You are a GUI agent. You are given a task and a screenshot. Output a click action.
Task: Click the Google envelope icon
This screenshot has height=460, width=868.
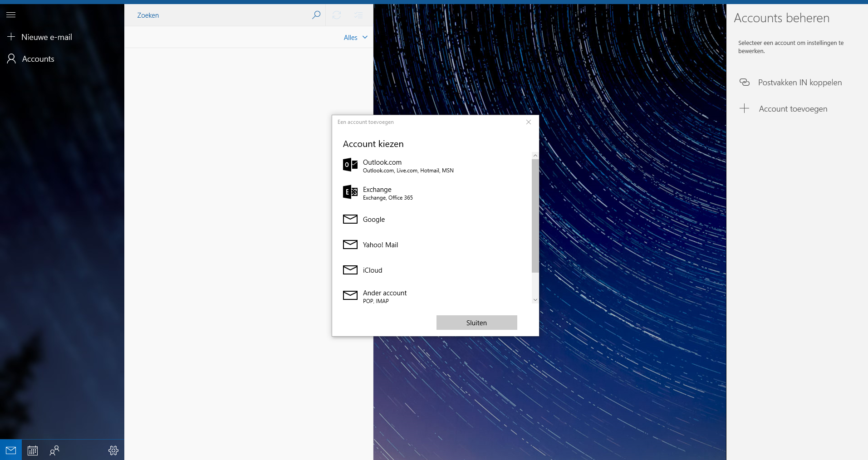coord(350,219)
